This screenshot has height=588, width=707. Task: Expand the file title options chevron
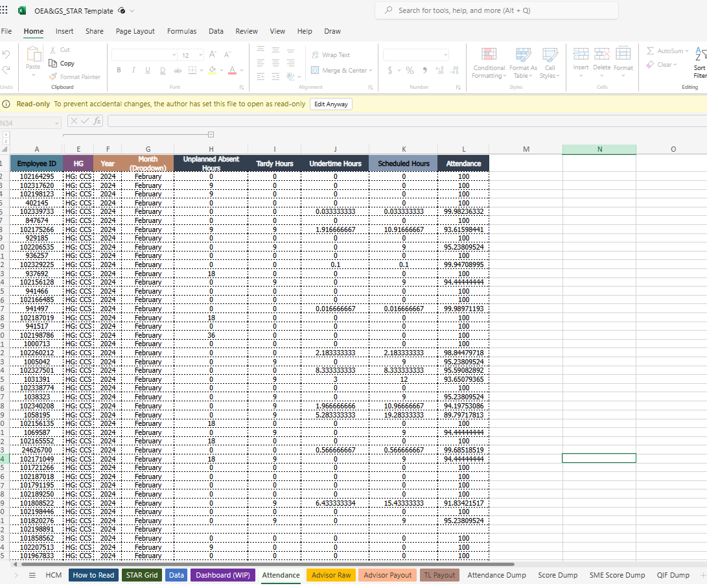coord(132,11)
